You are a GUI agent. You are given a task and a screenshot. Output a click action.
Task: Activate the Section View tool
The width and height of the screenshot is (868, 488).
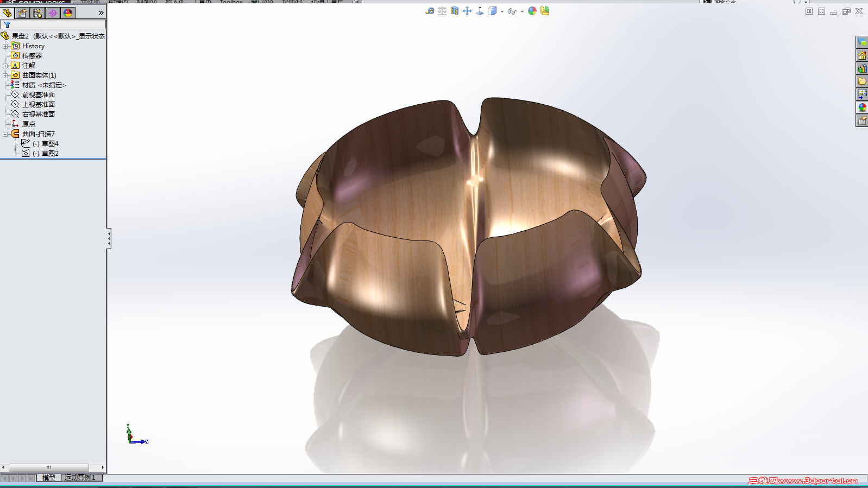[x=455, y=11]
